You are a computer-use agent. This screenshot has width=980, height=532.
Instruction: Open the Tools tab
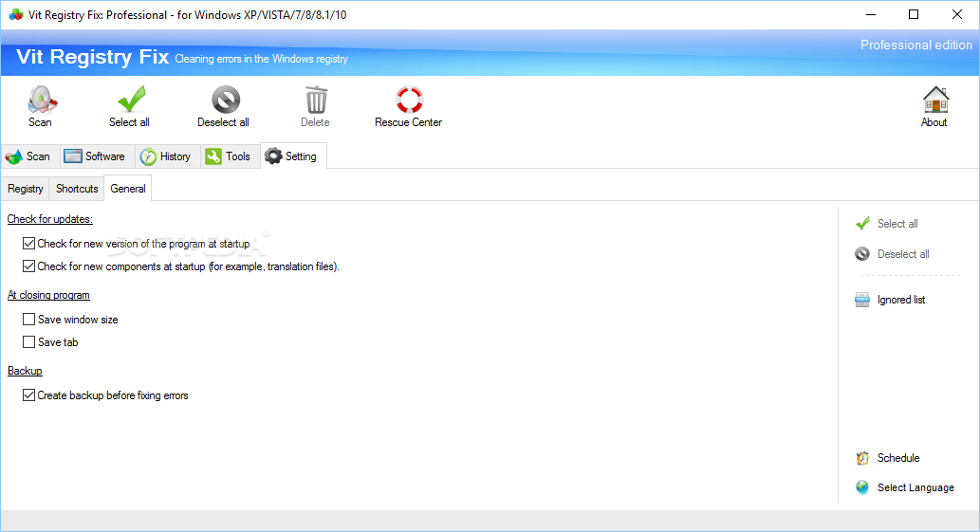pyautogui.click(x=229, y=156)
